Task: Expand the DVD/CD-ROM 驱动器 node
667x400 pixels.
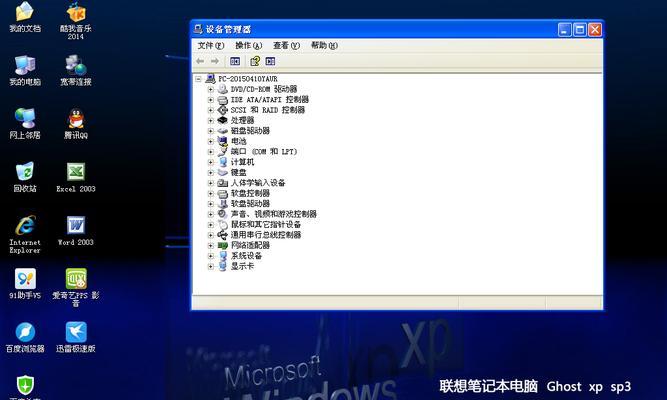Action: 211,89
